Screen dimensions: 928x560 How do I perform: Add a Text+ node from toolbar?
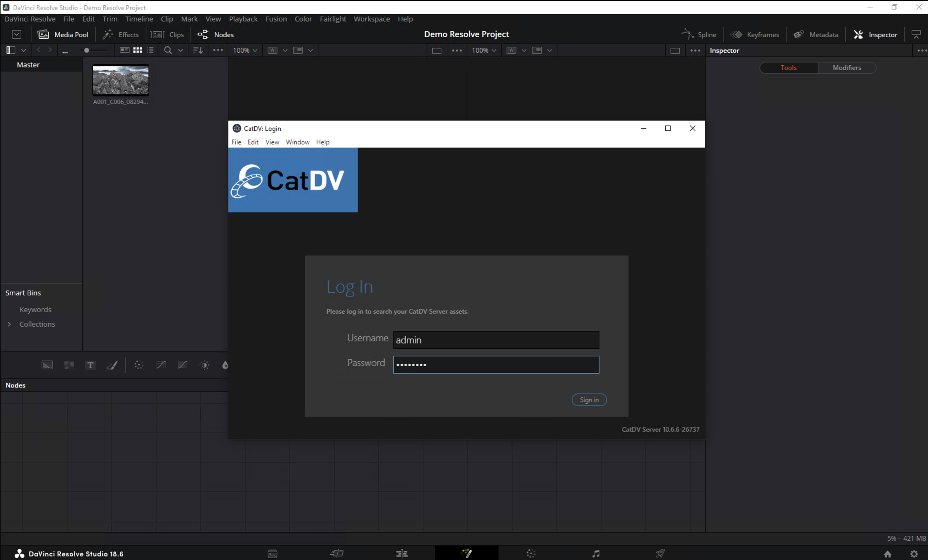[x=90, y=365]
